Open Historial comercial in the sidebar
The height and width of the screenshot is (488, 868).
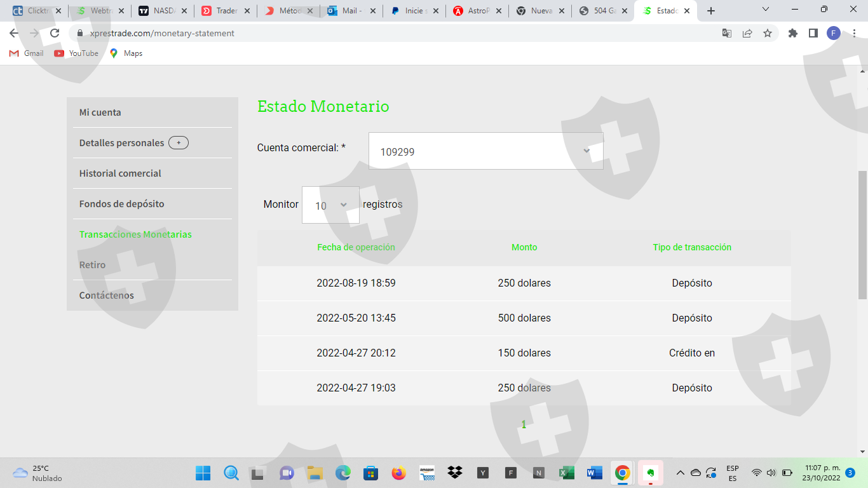click(x=120, y=173)
